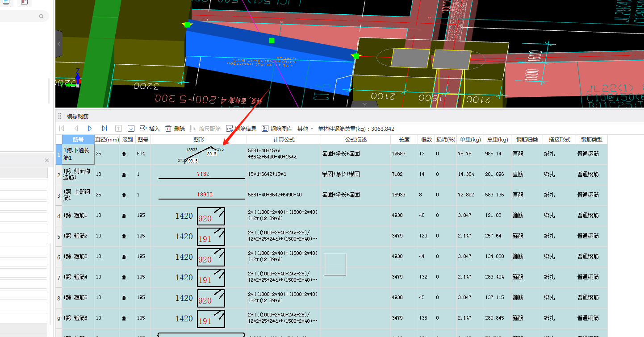Collapse the rebar panel with bottom chevron
The width and height of the screenshot is (644, 337).
(365, 104)
